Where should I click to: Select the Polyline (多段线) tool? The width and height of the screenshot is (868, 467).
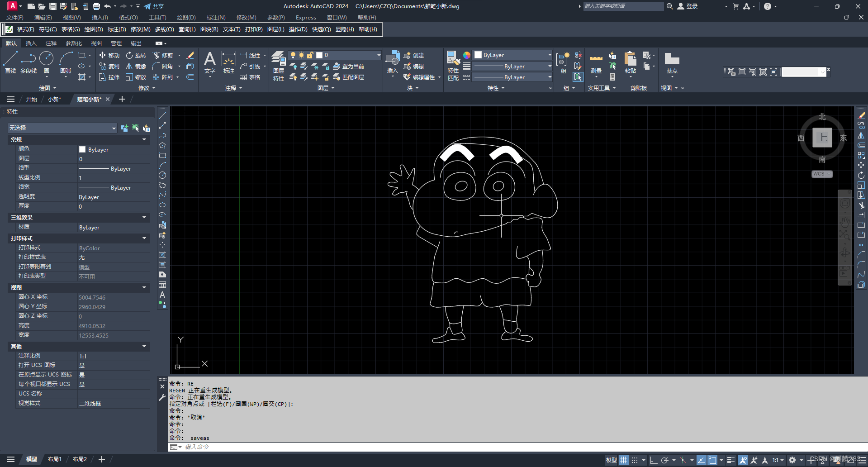coord(28,62)
